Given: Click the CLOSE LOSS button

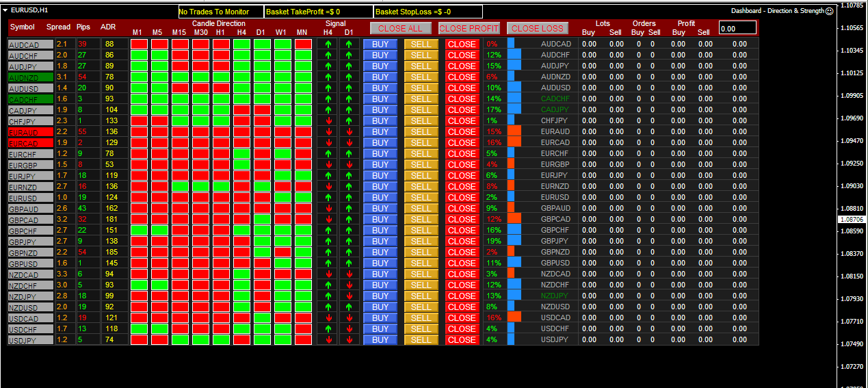Looking at the screenshot, I should pyautogui.click(x=538, y=28).
